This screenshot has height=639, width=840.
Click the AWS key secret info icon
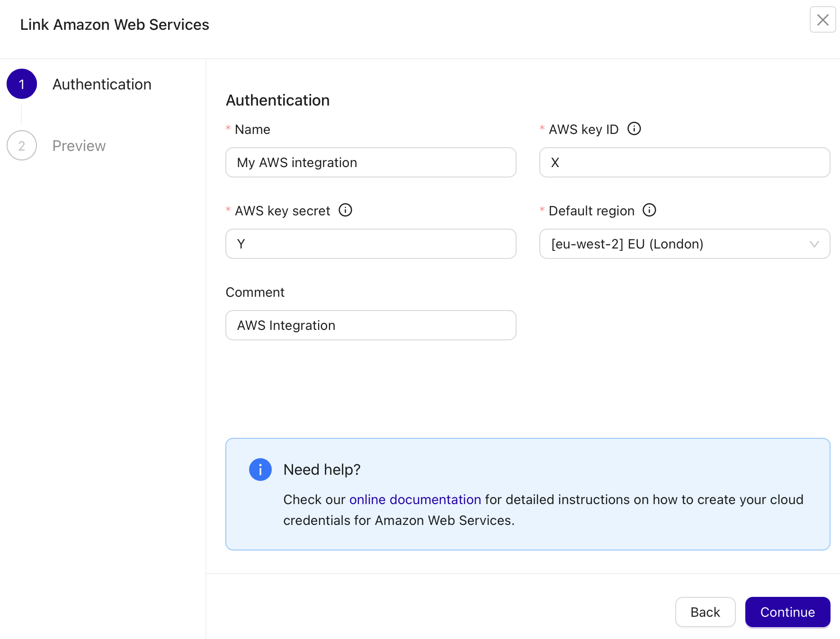346,210
